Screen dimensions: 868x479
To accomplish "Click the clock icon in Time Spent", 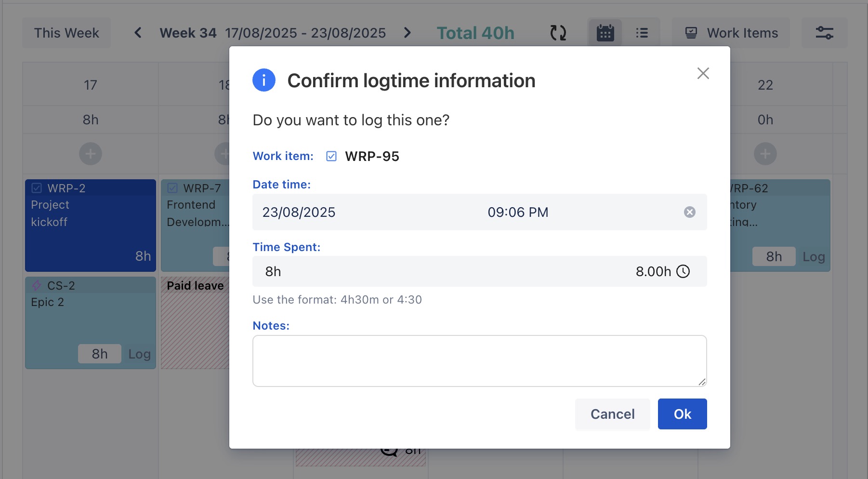I will 683,271.
